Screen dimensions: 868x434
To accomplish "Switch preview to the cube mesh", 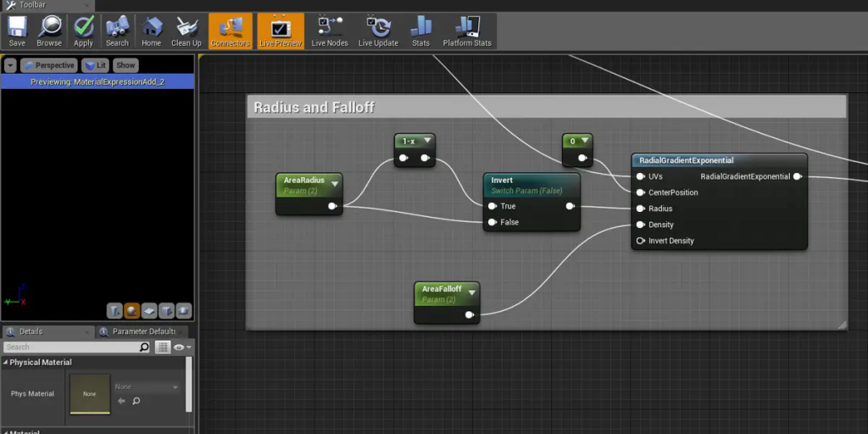I will (x=166, y=311).
